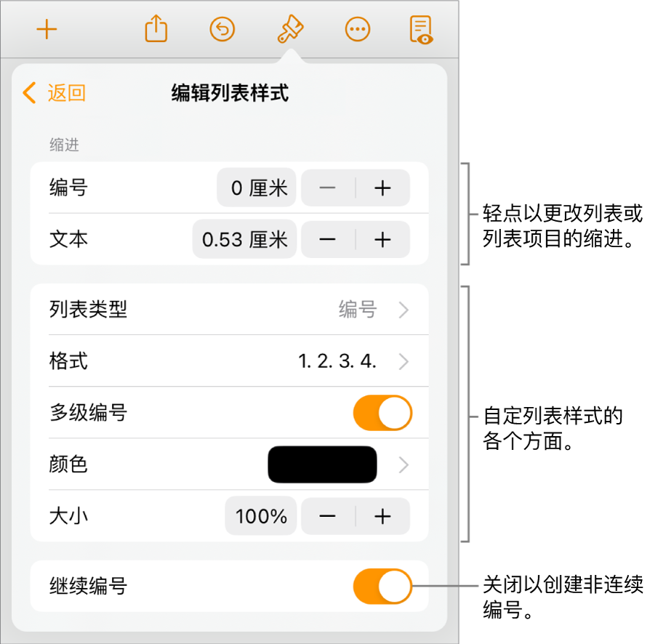650x644 pixels.
Task: Increase 文本 indent with plus button
Action: pos(382,239)
